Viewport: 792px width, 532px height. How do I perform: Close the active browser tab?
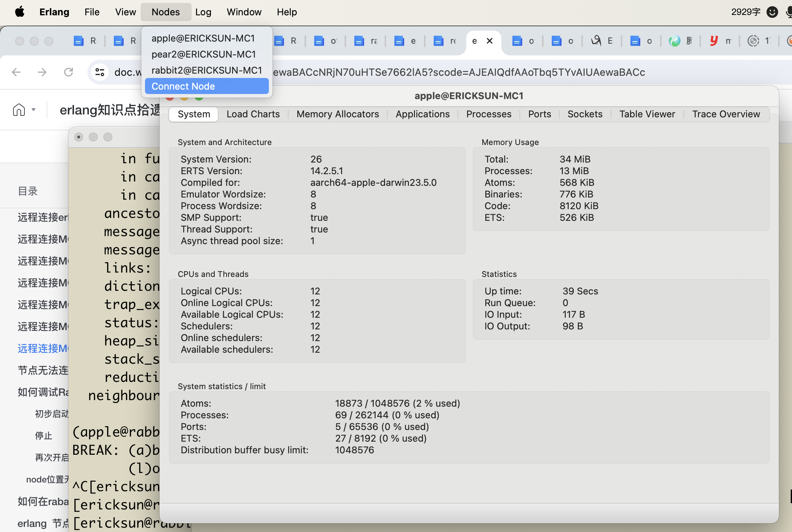pos(490,41)
